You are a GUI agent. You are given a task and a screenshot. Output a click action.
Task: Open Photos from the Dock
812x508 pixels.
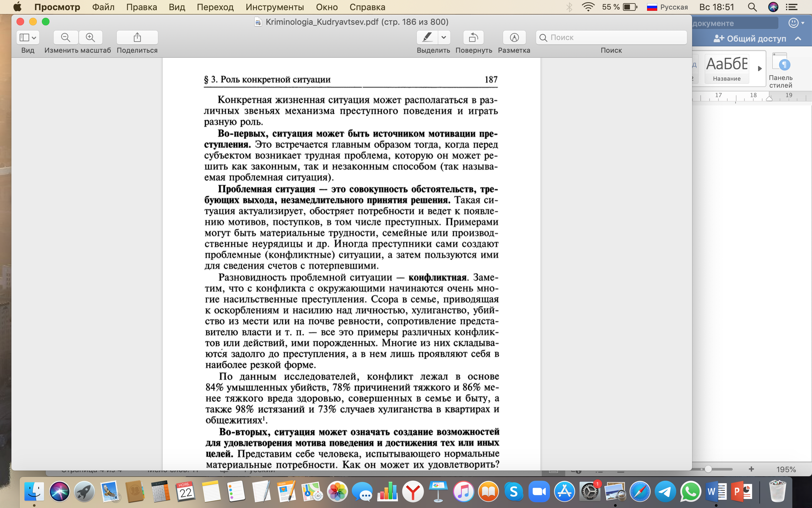(337, 492)
